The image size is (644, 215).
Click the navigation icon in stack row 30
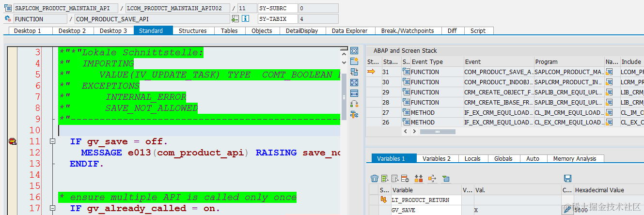[x=609, y=82]
